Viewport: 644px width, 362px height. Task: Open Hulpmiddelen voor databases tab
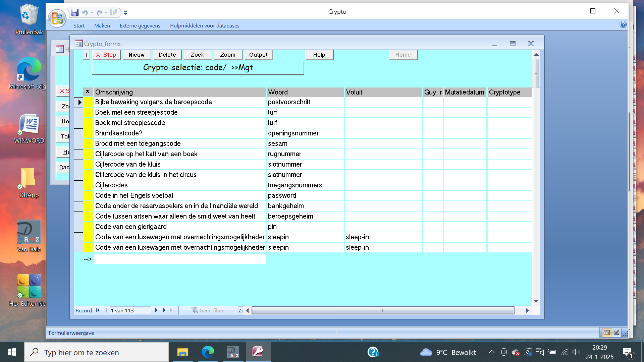click(205, 25)
